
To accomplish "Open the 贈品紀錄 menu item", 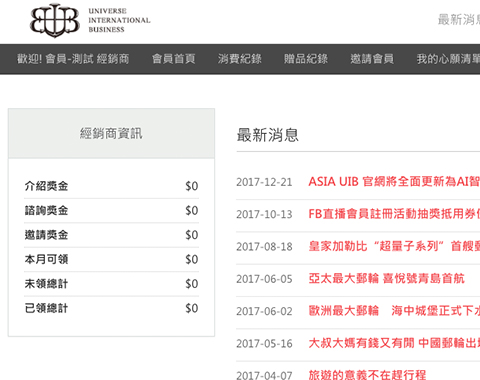I will click(x=306, y=59).
